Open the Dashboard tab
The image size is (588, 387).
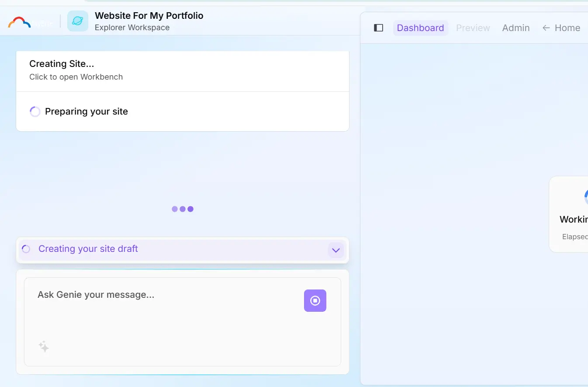(420, 28)
